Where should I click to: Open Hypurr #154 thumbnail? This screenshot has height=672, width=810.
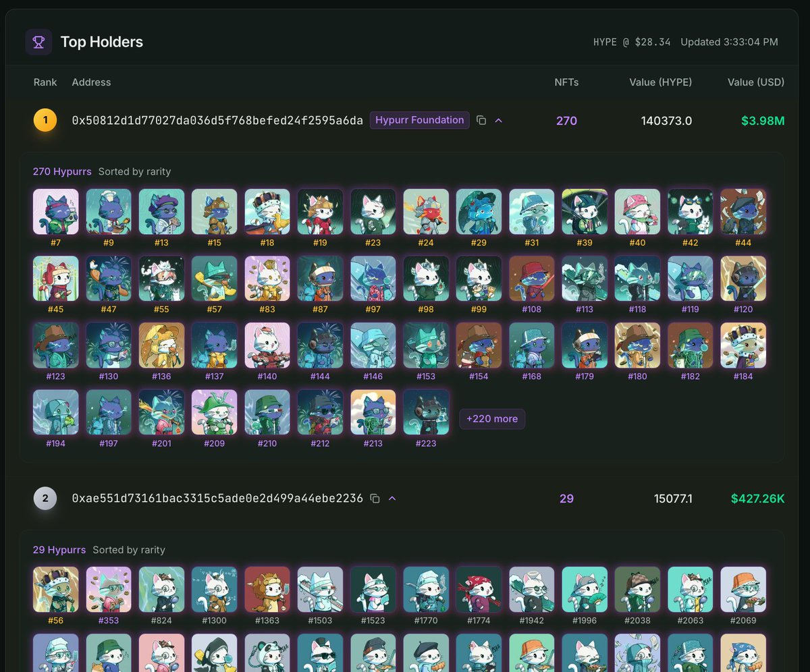pos(479,345)
